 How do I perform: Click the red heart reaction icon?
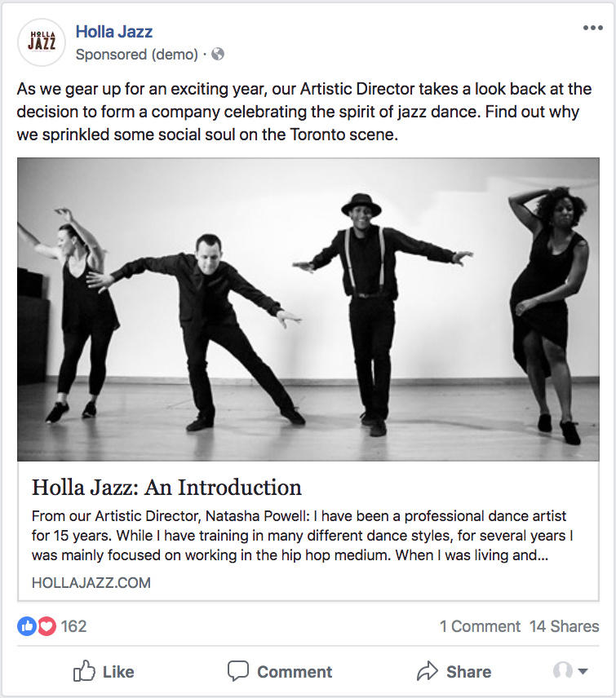pyautogui.click(x=47, y=626)
